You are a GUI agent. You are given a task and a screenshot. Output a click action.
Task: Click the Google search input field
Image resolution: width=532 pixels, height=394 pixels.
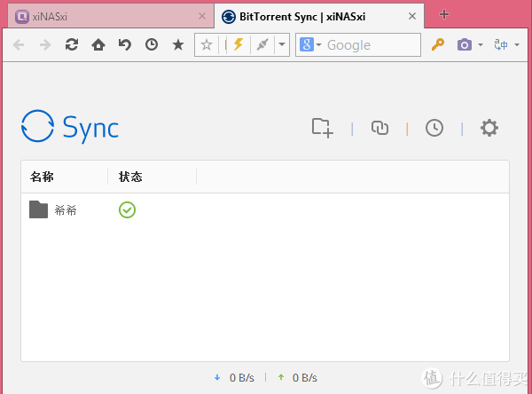[x=372, y=45]
